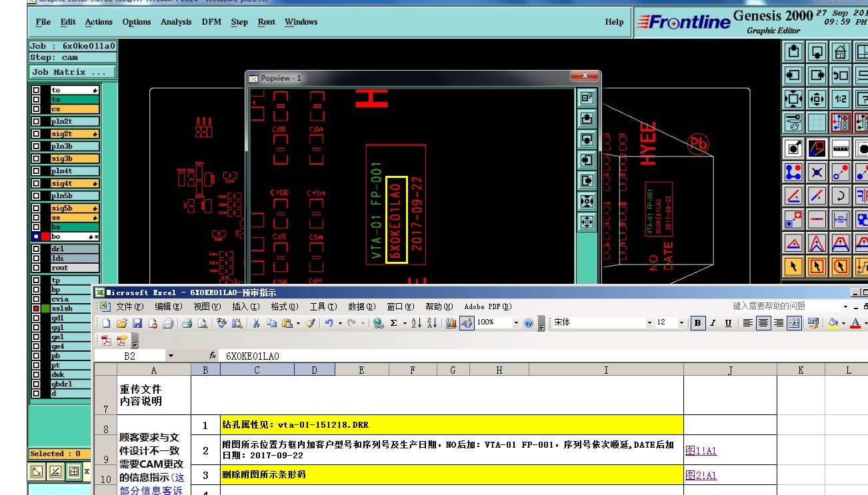Screen dimensions: 868x495
Task: Select the rectangle area selection tool
Action: [817, 267]
